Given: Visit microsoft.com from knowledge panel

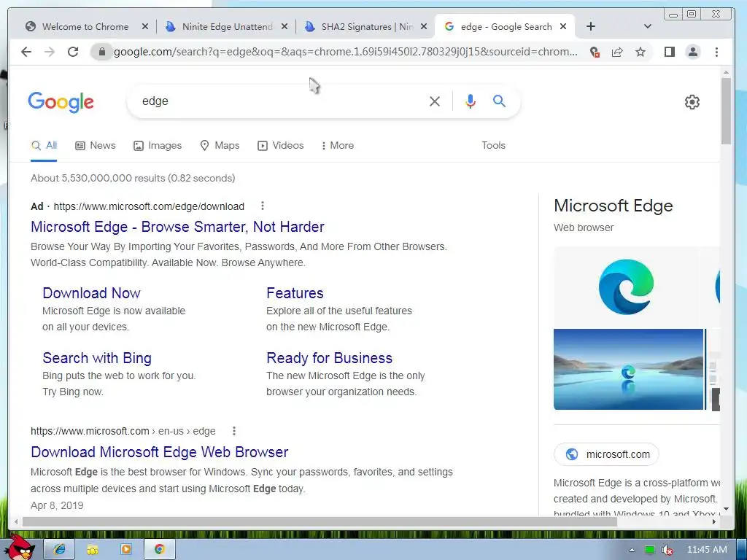Looking at the screenshot, I should [606, 454].
